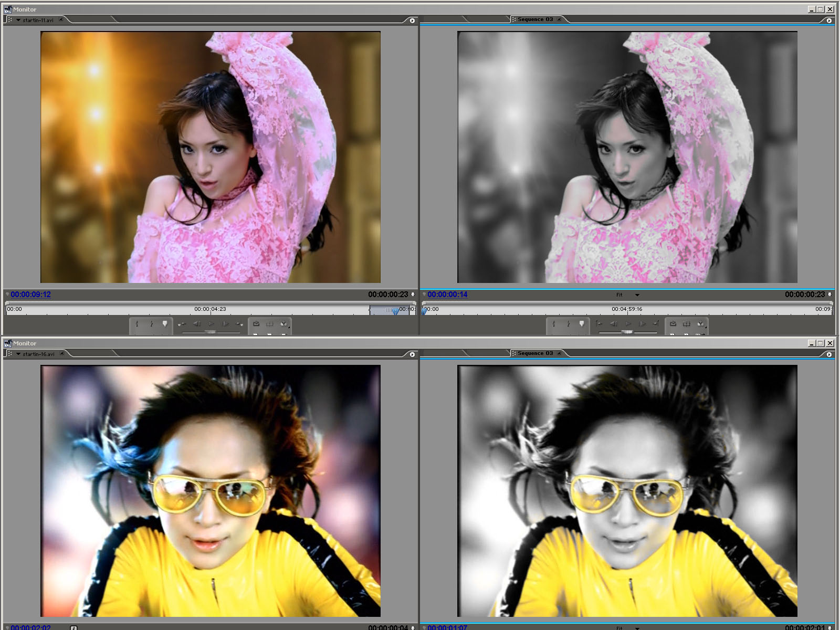Click top source time ruler at 00:00:04:23
Image resolution: width=840 pixels, height=630 pixels.
(210, 309)
